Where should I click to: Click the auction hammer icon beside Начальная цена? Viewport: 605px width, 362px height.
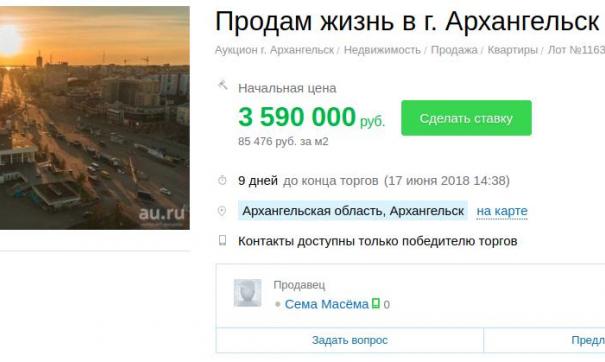pos(223,85)
